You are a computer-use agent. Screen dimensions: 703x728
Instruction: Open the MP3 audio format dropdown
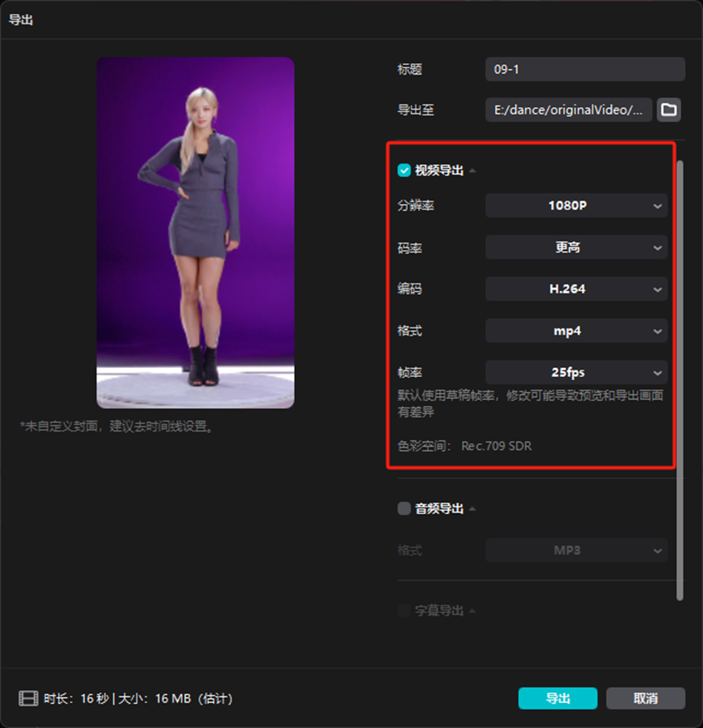click(576, 551)
